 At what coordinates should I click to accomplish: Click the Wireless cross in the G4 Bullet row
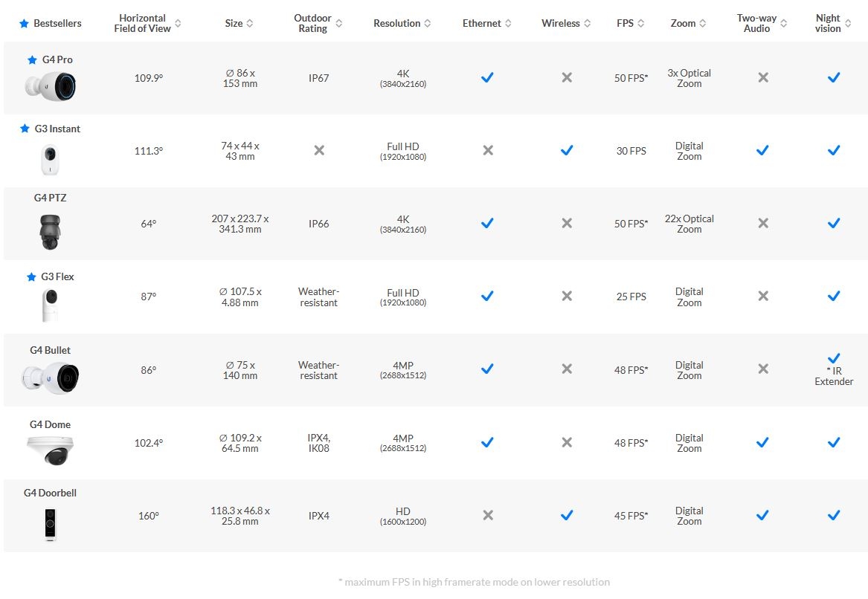pyautogui.click(x=567, y=369)
